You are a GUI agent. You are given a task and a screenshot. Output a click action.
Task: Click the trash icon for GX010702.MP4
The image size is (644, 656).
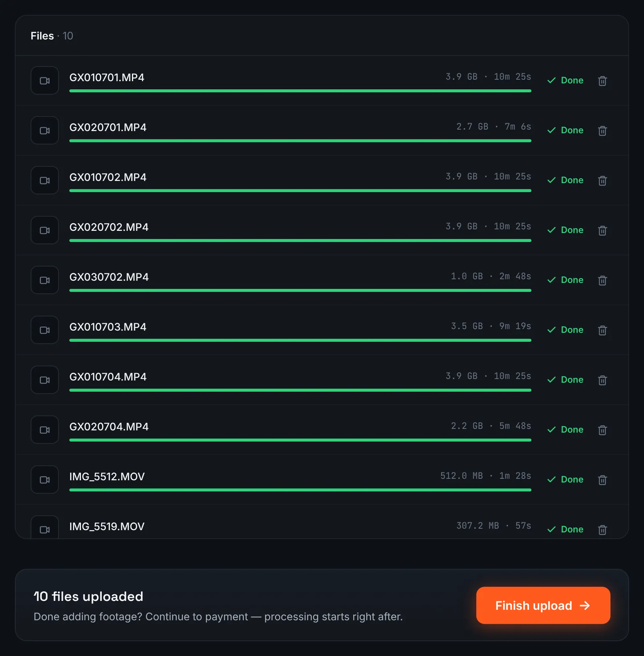click(602, 181)
